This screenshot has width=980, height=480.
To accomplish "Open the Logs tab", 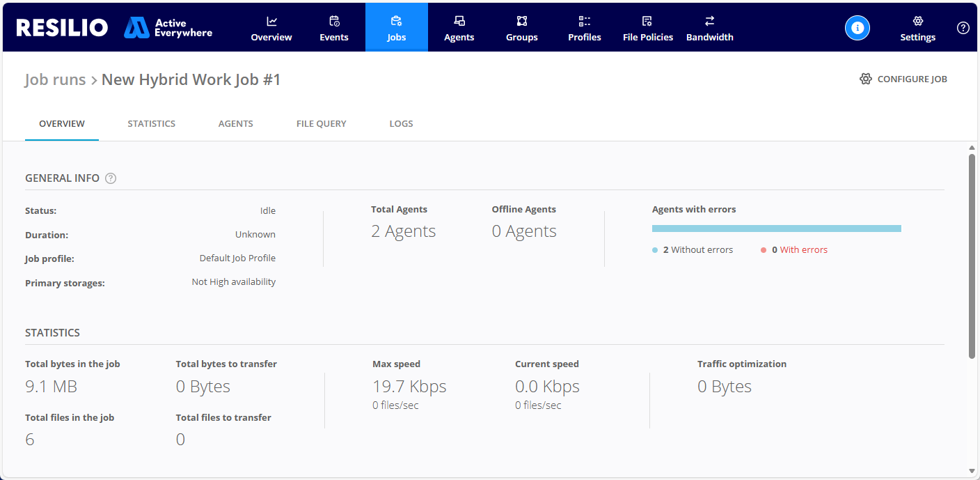I will click(x=401, y=123).
